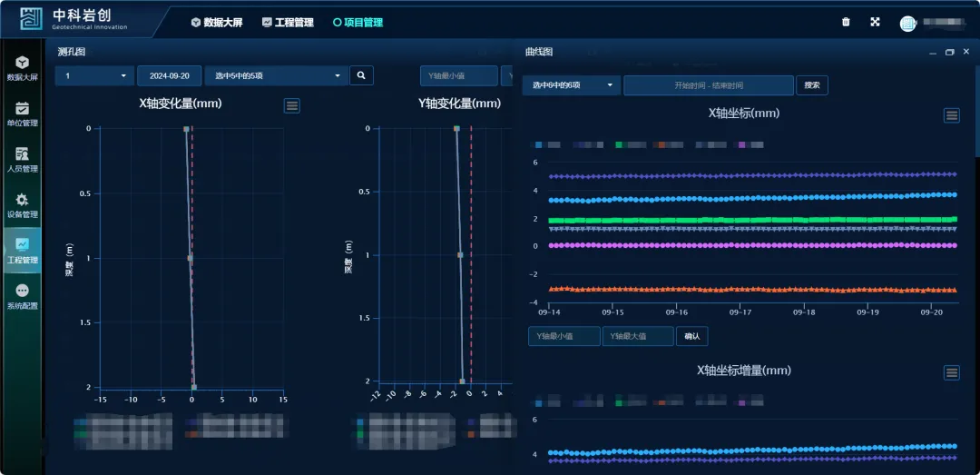This screenshot has height=475, width=980.
Task: Toggle the green legend entry of X轴坐标增量 chart
Action: pos(631,402)
